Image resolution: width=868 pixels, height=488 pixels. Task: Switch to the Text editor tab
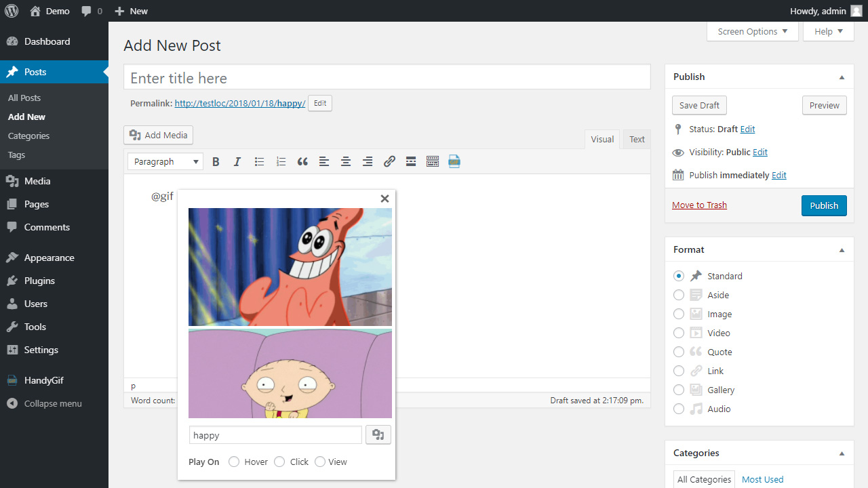(x=637, y=139)
